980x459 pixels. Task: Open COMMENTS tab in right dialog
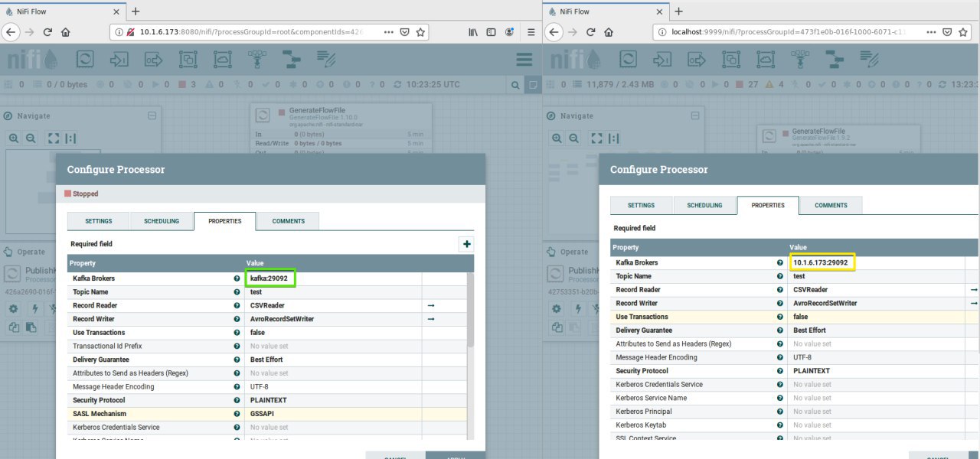coord(831,205)
